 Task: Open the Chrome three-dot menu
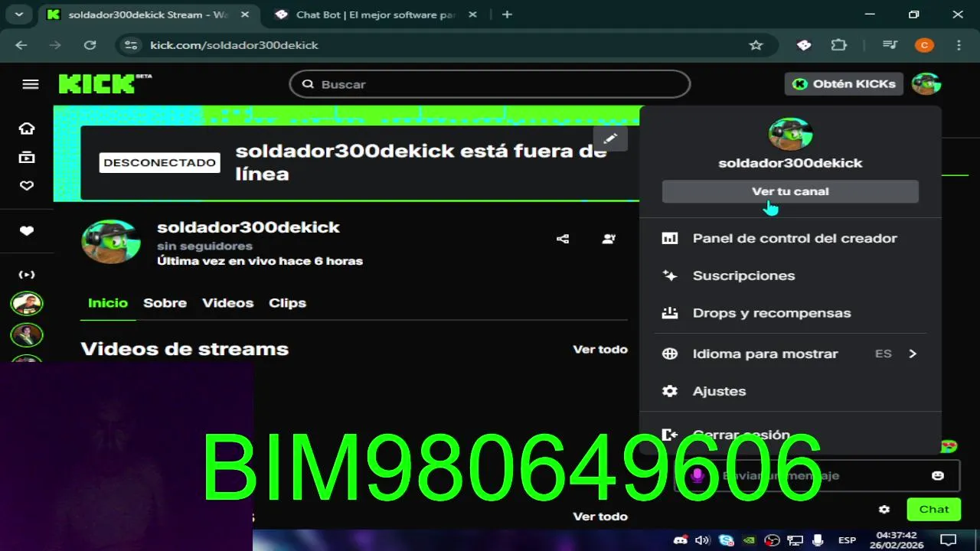(x=960, y=45)
